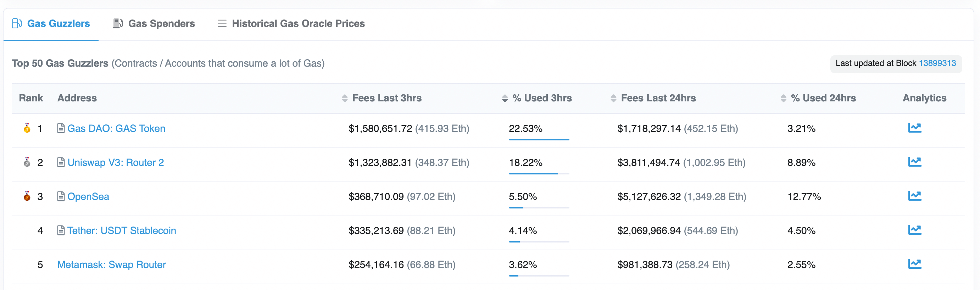The height and width of the screenshot is (290, 980).
Task: Open analytics chart for Uniswap V3: Router 2
Action: tap(914, 162)
